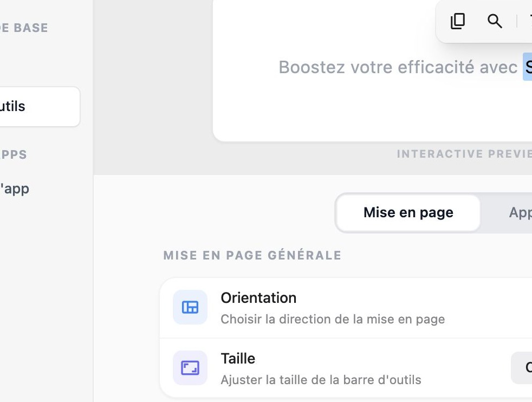Select the Taille setting row

(346, 368)
